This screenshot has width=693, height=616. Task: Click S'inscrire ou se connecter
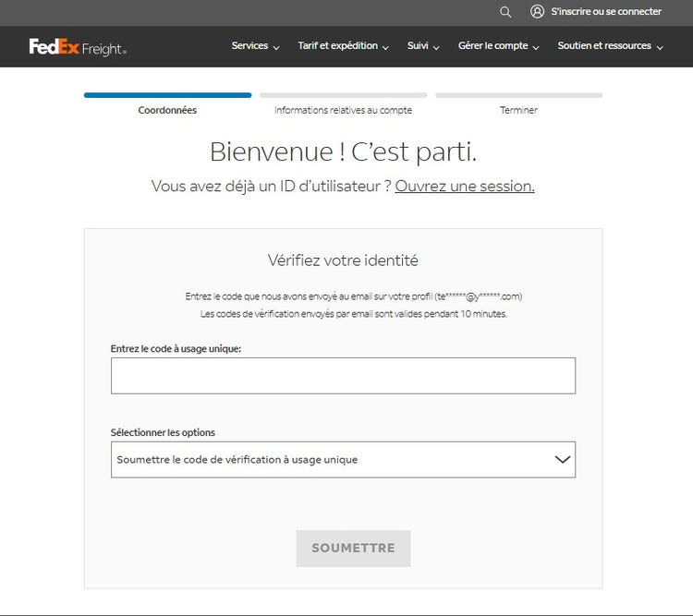click(x=606, y=11)
